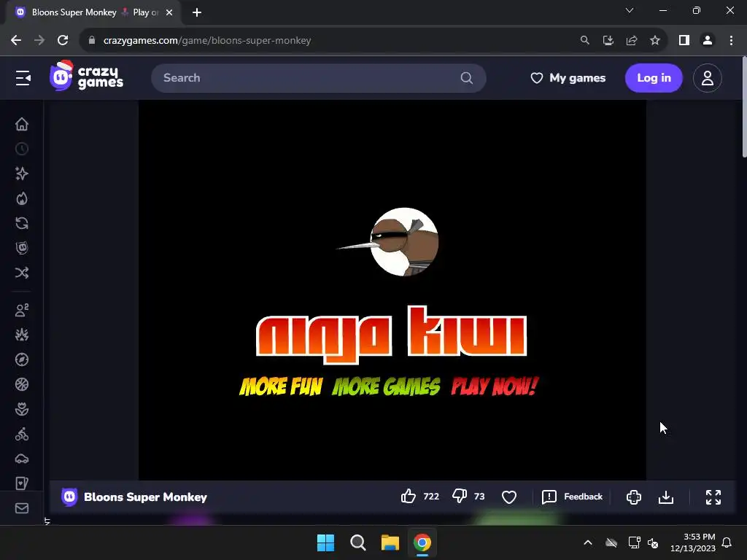747x560 pixels.
Task: Open the CrazyGames logo homepage link
Action: (86, 76)
